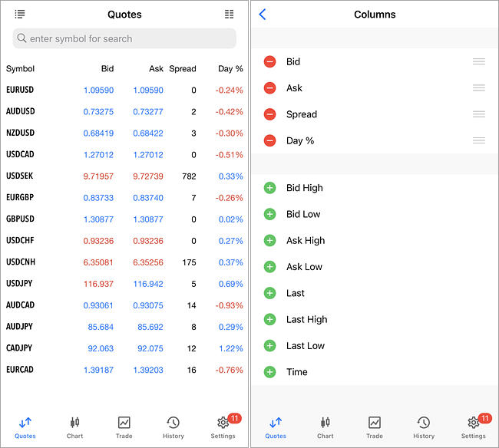Remove the Bid column with red minus
Image resolution: width=499 pixels, height=448 pixels.
(269, 62)
